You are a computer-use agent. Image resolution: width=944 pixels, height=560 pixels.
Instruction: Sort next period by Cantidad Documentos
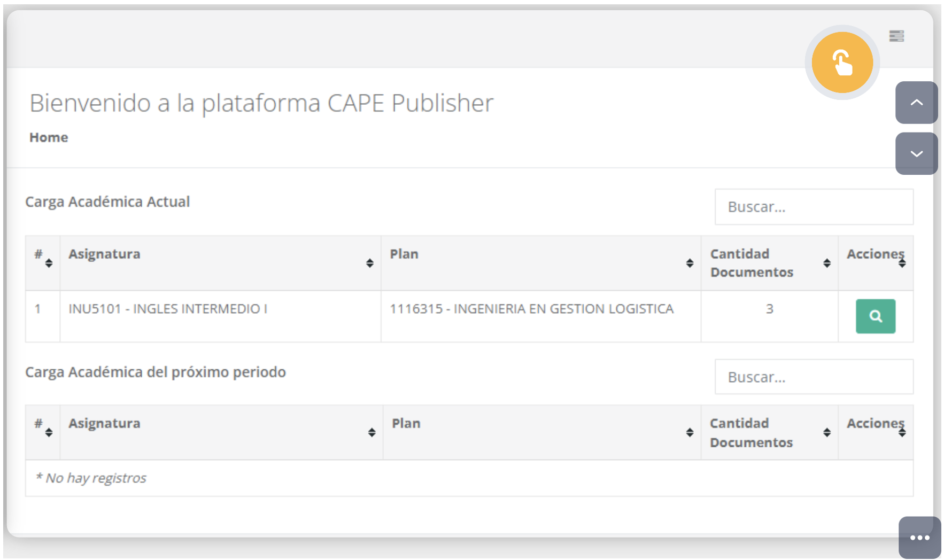(770, 432)
